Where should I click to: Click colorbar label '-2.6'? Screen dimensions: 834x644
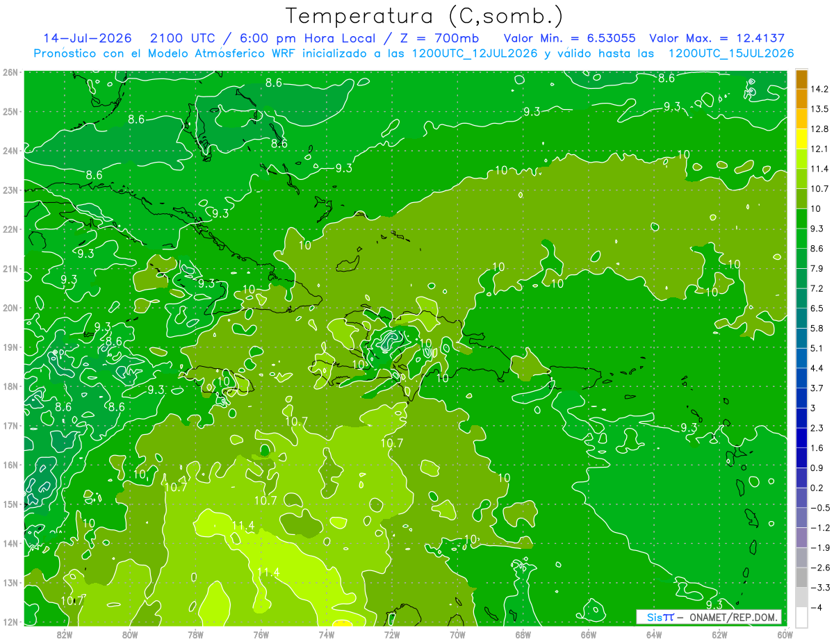click(820, 568)
